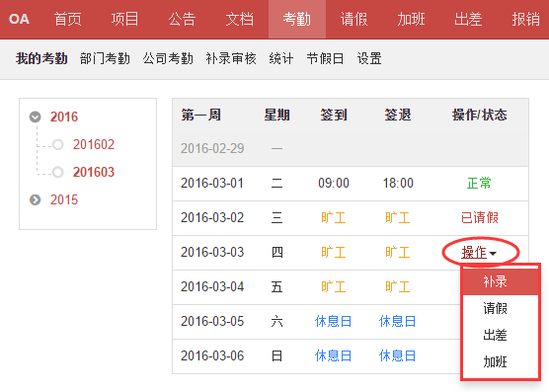The width and height of the screenshot is (549, 392).
Task: Open the 公告 tab
Action: point(182,19)
